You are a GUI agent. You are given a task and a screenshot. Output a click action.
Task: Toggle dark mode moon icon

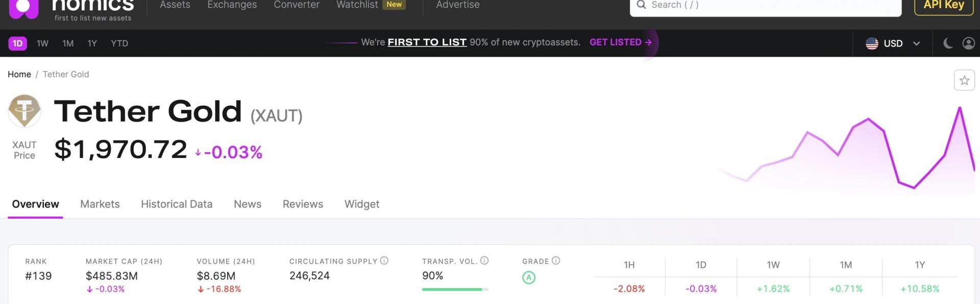[x=948, y=43]
